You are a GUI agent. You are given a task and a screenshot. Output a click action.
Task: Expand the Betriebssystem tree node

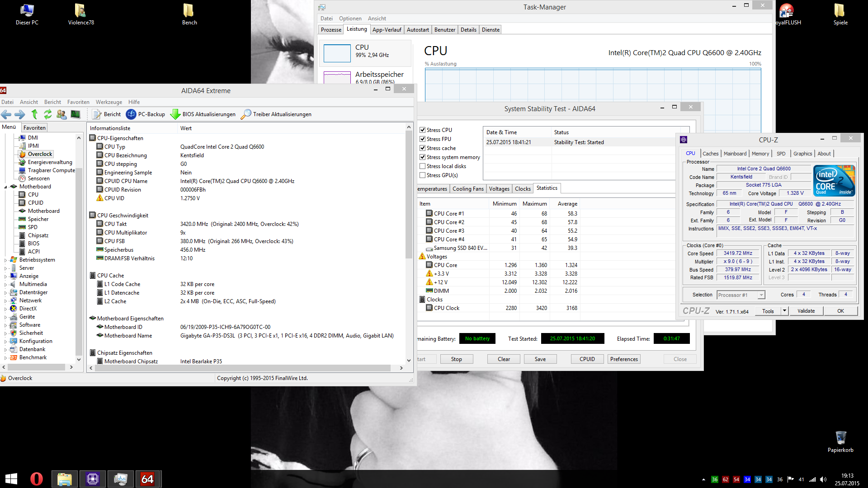5,260
